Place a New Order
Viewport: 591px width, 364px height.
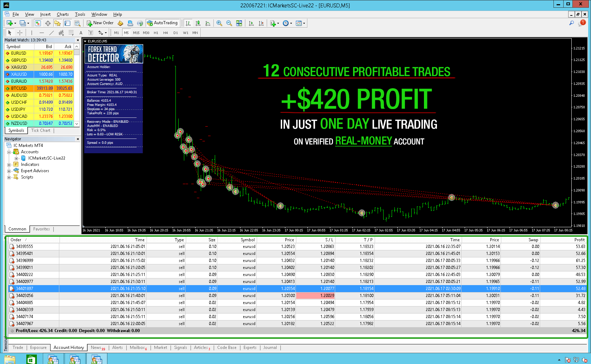click(x=100, y=22)
